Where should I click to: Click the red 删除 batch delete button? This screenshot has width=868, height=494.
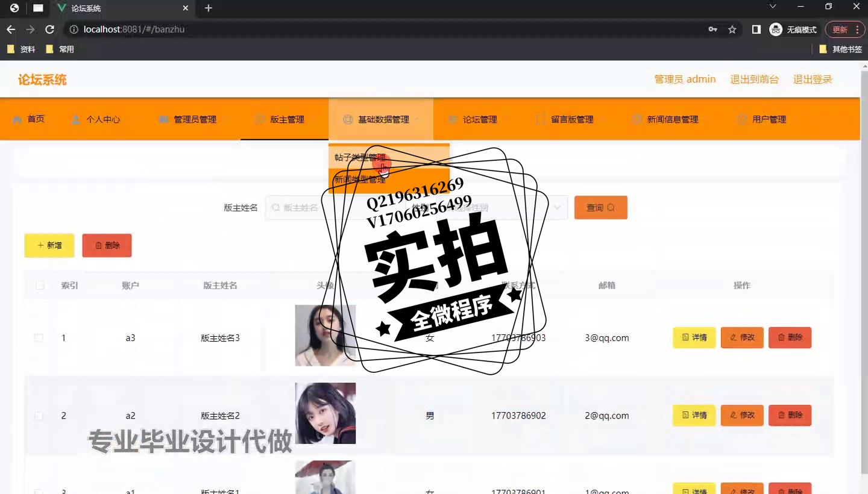point(107,245)
